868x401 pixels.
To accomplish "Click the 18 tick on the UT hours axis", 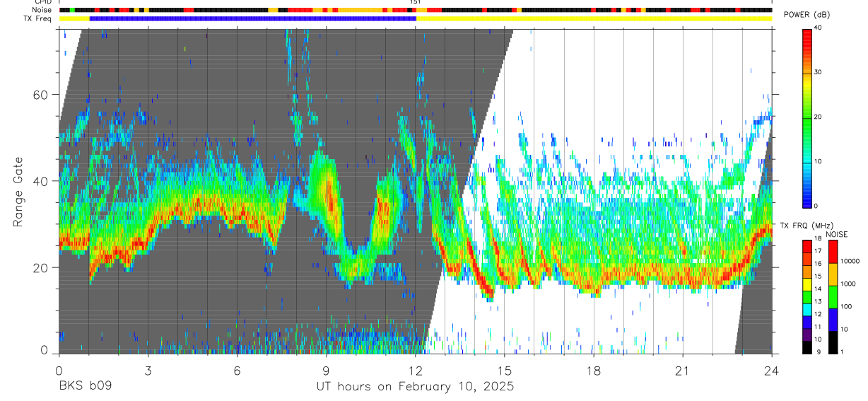I will [594, 371].
